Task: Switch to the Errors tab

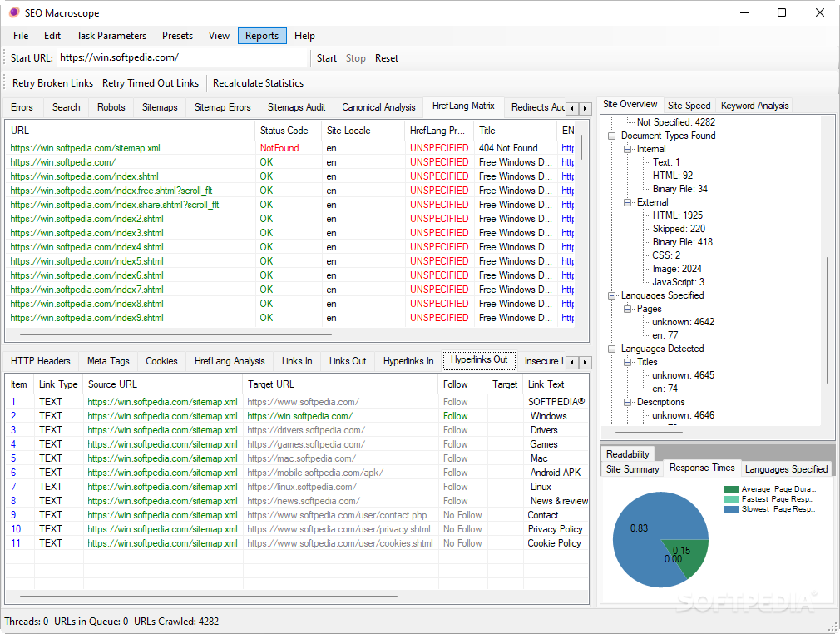Action: click(22, 107)
